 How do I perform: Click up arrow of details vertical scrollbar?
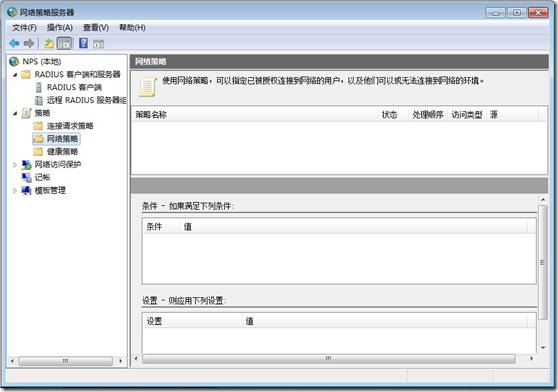[x=543, y=200]
